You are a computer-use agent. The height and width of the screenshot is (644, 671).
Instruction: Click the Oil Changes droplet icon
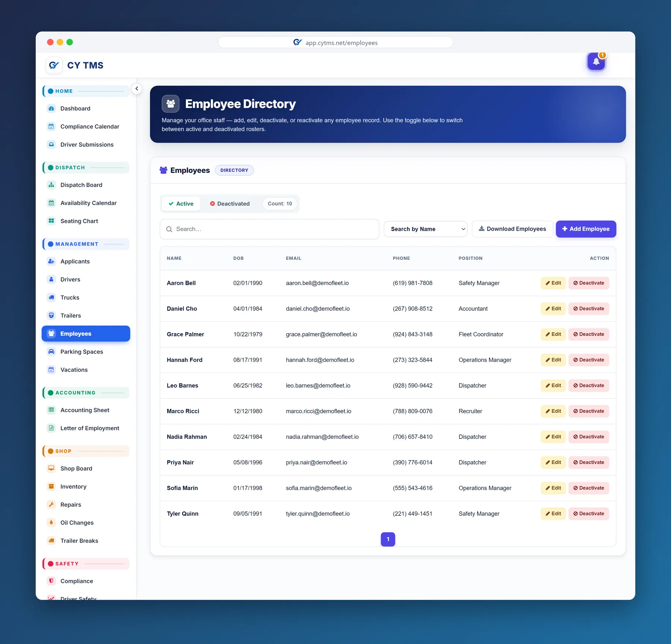click(x=51, y=523)
